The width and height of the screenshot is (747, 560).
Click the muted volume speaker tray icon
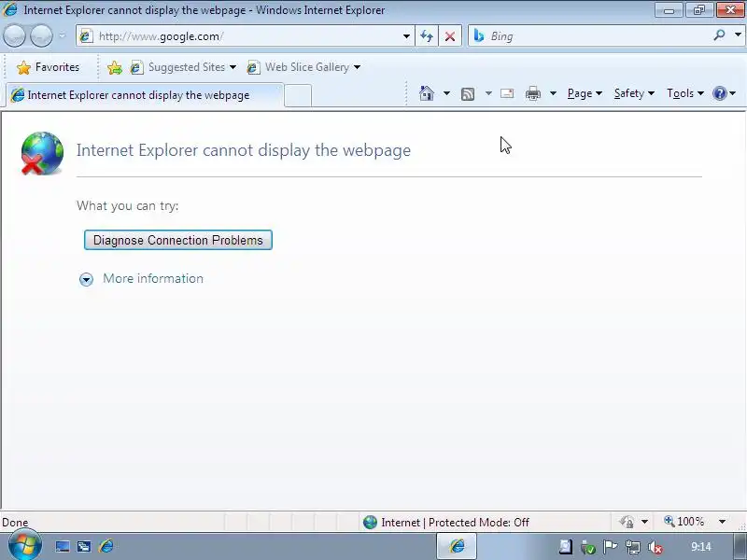(x=655, y=548)
